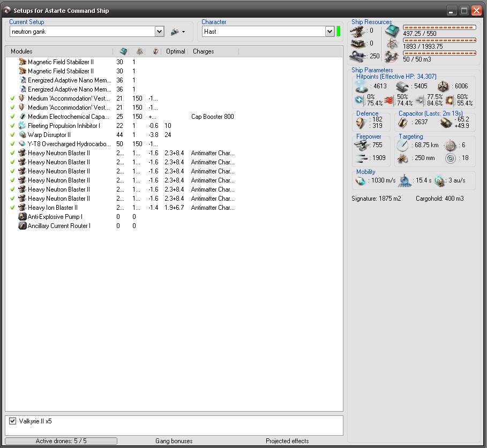Click Hitpoints (Effective HP: 34,307) label
The image size is (487, 448).
tap(396, 77)
